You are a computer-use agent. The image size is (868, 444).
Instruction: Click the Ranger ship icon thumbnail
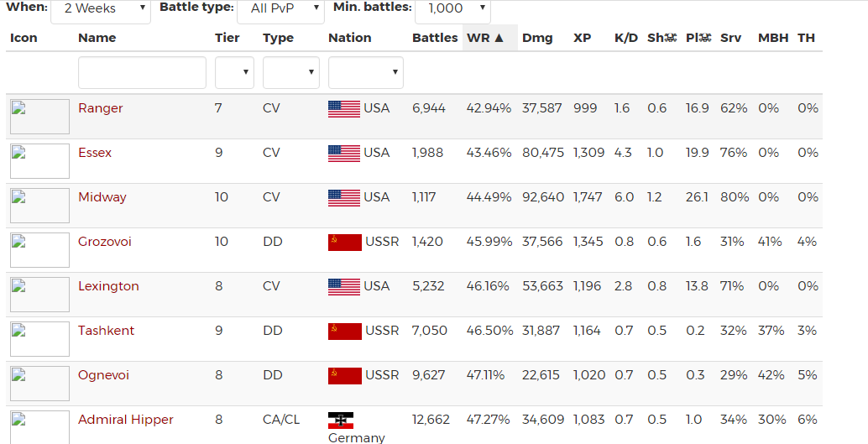tap(39, 117)
